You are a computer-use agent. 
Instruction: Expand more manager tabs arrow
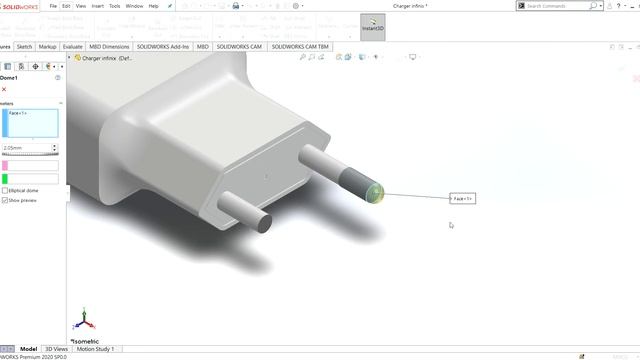[62, 67]
